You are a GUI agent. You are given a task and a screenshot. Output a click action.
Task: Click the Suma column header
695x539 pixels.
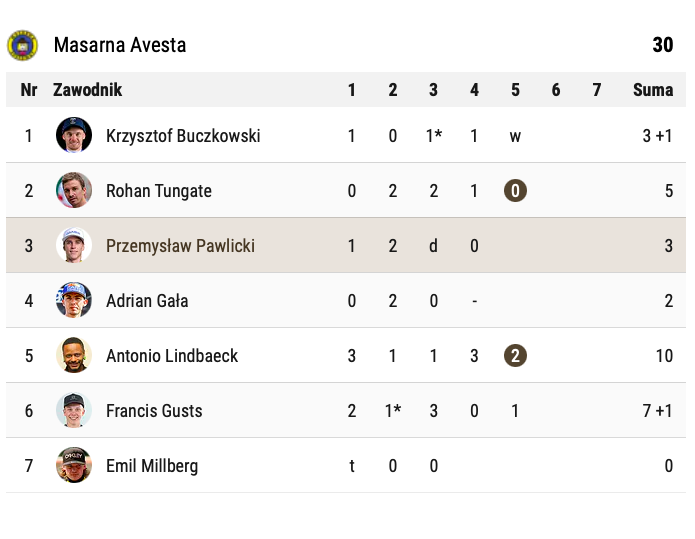(x=653, y=90)
